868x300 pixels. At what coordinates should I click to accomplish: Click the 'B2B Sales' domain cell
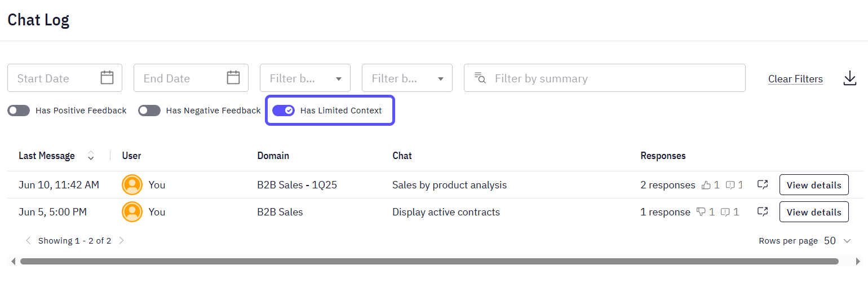280,212
